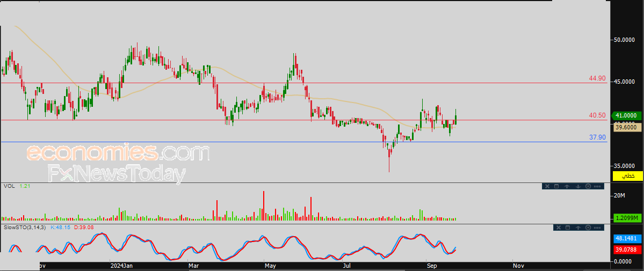The image size is (644, 271).
Task: Click the green 1.2099M volume value tag
Action: [x=626, y=218]
